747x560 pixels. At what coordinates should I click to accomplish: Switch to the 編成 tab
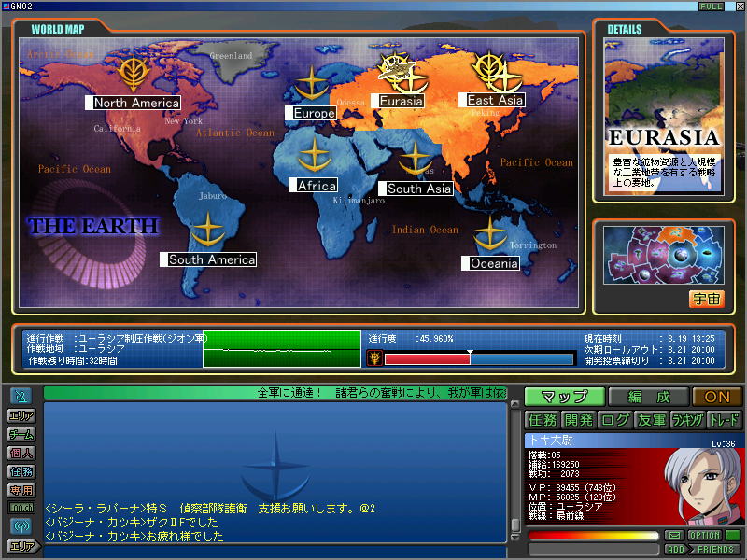[648, 397]
